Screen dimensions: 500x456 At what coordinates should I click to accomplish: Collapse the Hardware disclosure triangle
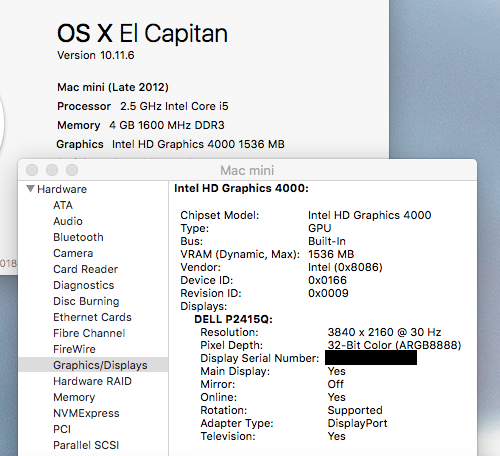click(x=30, y=189)
